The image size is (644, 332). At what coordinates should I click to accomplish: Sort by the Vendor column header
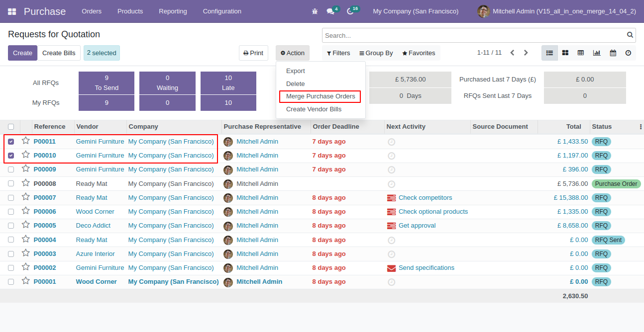100,127
